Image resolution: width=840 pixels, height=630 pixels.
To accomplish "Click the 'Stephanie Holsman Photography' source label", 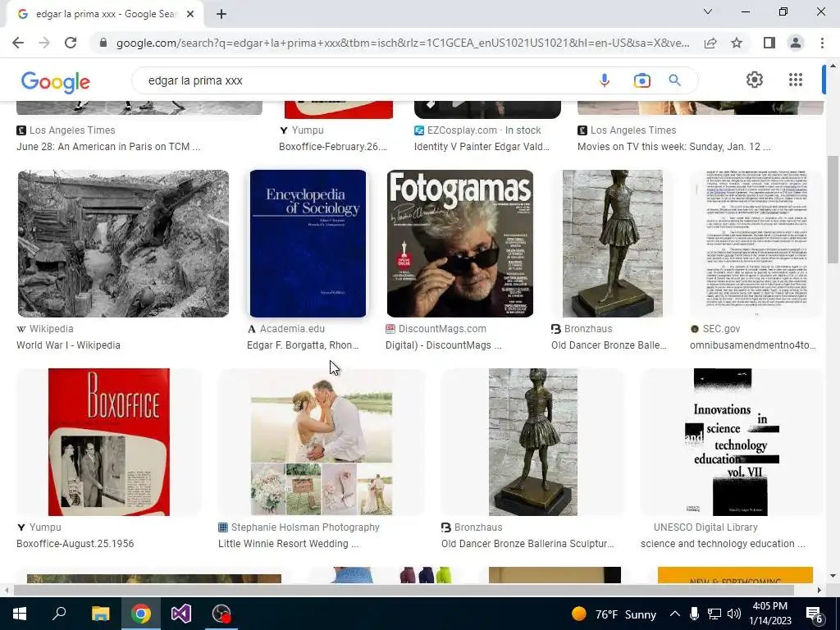I will (305, 527).
